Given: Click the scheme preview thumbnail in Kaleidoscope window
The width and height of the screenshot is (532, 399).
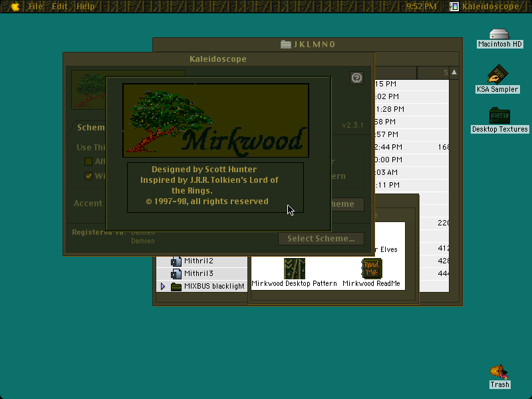Looking at the screenshot, I should pos(89,90).
